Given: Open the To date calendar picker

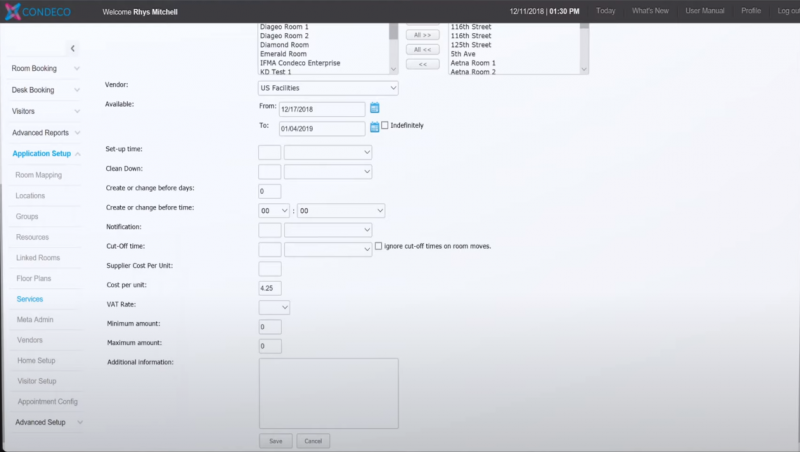Looking at the screenshot, I should tap(375, 127).
